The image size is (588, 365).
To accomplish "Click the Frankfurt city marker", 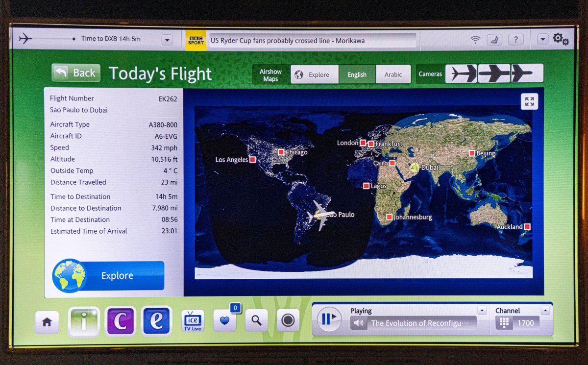I will click(371, 144).
